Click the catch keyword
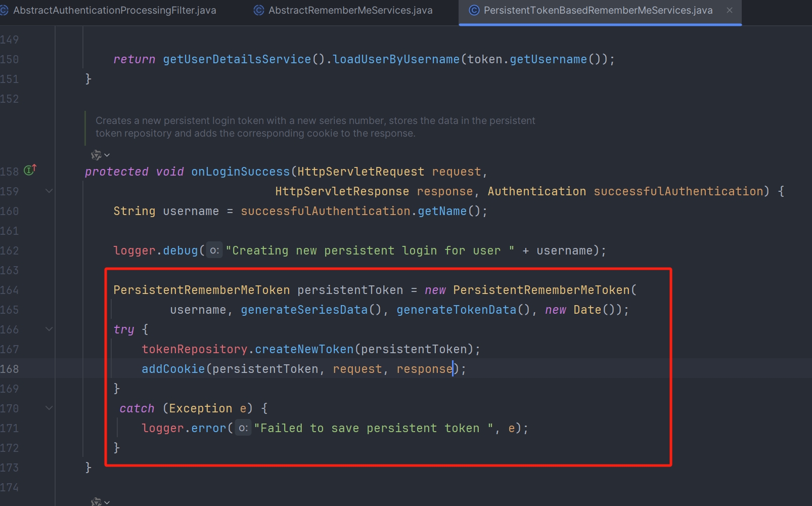812x506 pixels. click(137, 408)
